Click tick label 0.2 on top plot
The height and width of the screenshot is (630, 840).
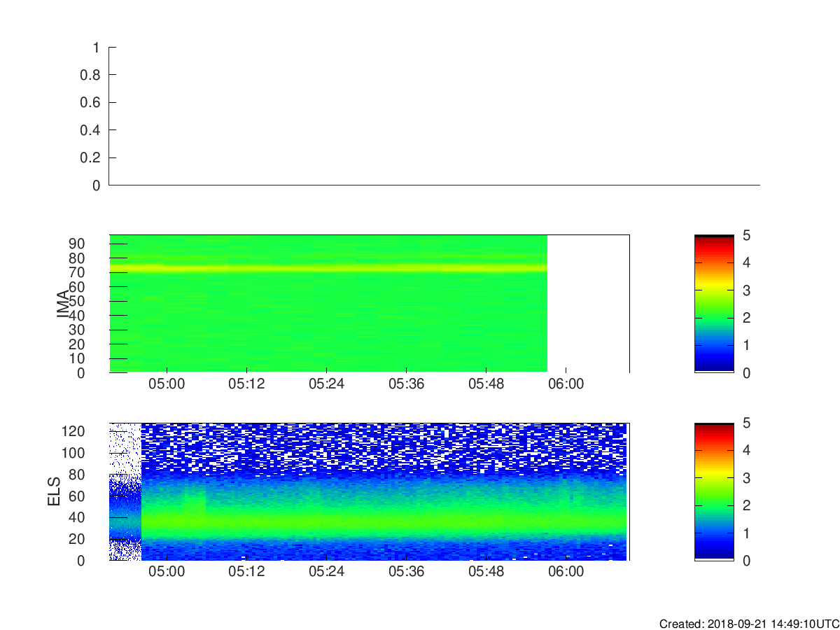(90, 157)
